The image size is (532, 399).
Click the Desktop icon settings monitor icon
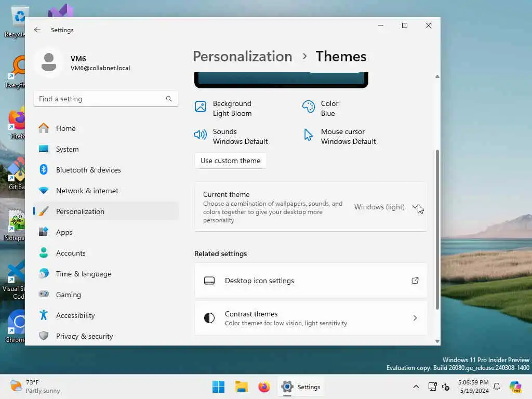(209, 281)
